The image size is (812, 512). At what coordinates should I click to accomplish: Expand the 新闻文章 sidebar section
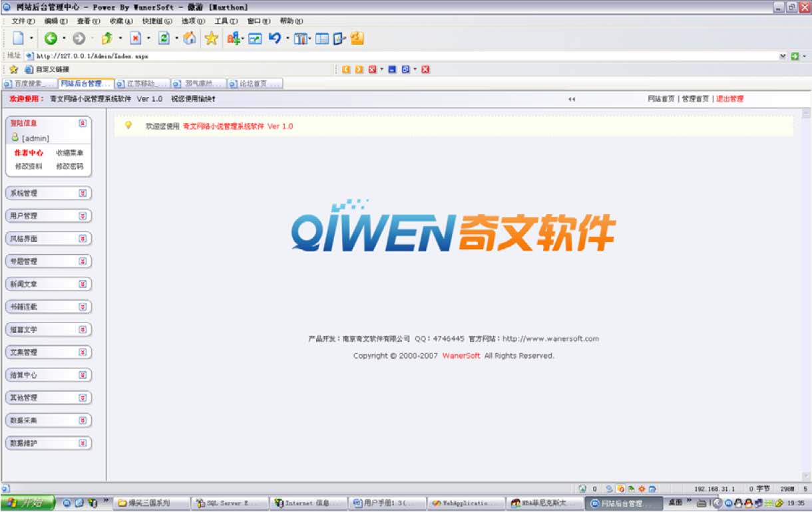pos(83,284)
